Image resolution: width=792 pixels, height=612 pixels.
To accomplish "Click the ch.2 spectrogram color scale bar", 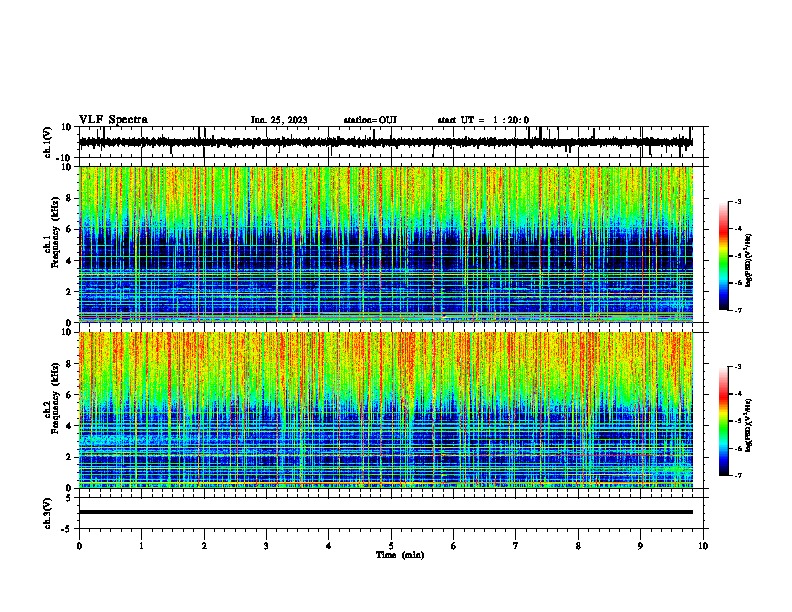I will coord(724,421).
